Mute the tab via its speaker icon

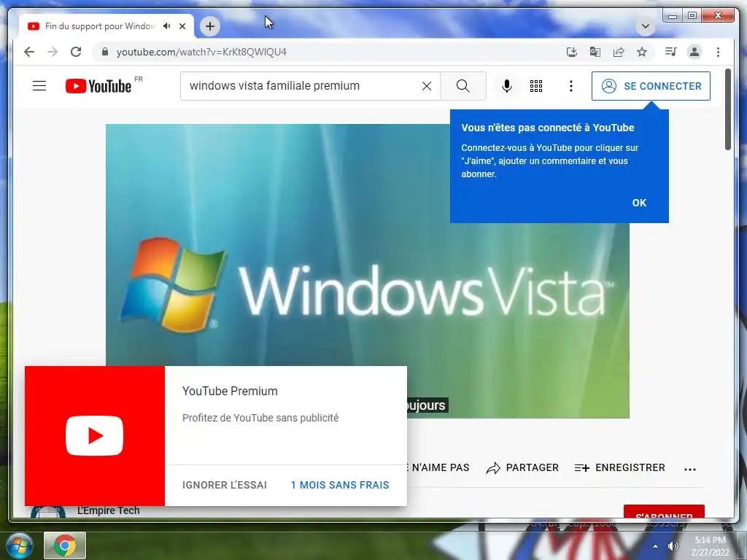pyautogui.click(x=166, y=26)
